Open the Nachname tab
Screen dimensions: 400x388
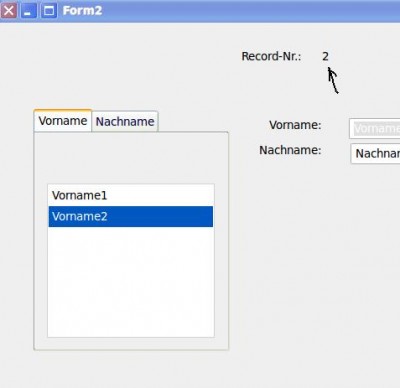coord(125,121)
